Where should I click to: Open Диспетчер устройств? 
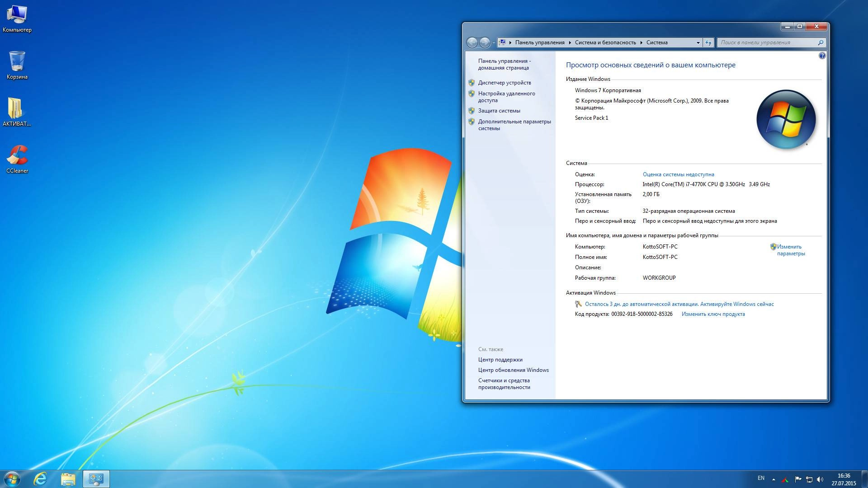click(x=505, y=83)
